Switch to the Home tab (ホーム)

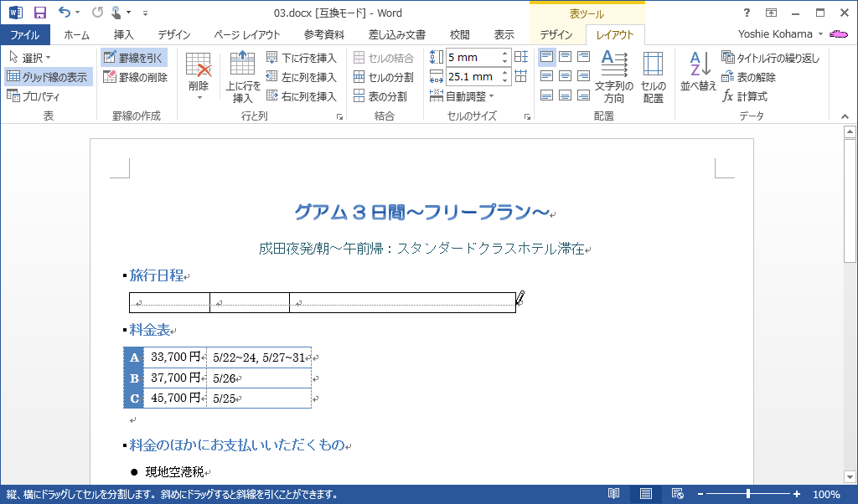pos(76,35)
